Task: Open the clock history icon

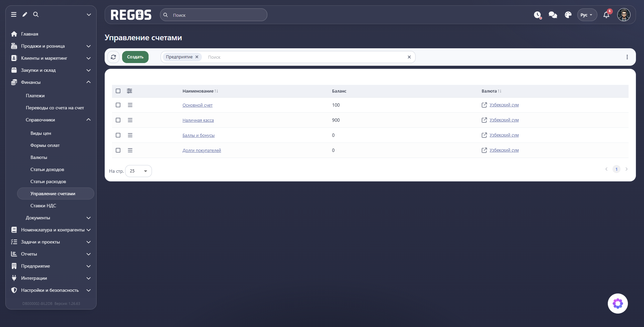Action: [x=538, y=15]
